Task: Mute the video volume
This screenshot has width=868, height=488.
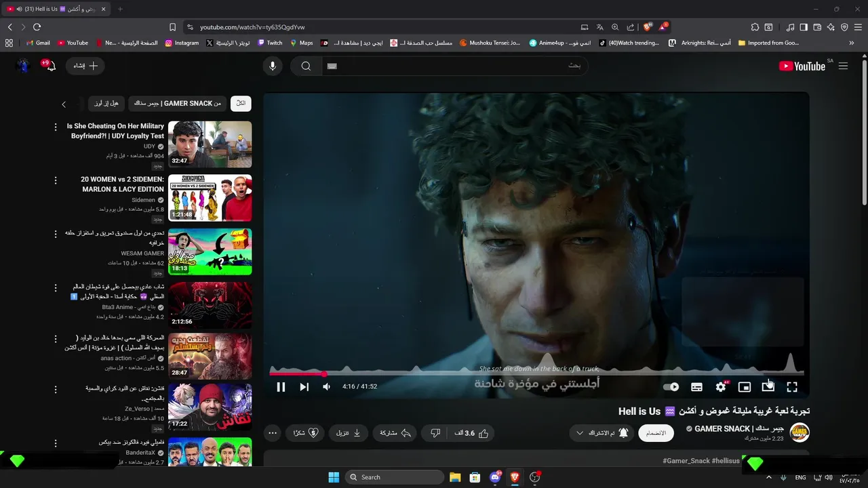Action: (x=326, y=387)
